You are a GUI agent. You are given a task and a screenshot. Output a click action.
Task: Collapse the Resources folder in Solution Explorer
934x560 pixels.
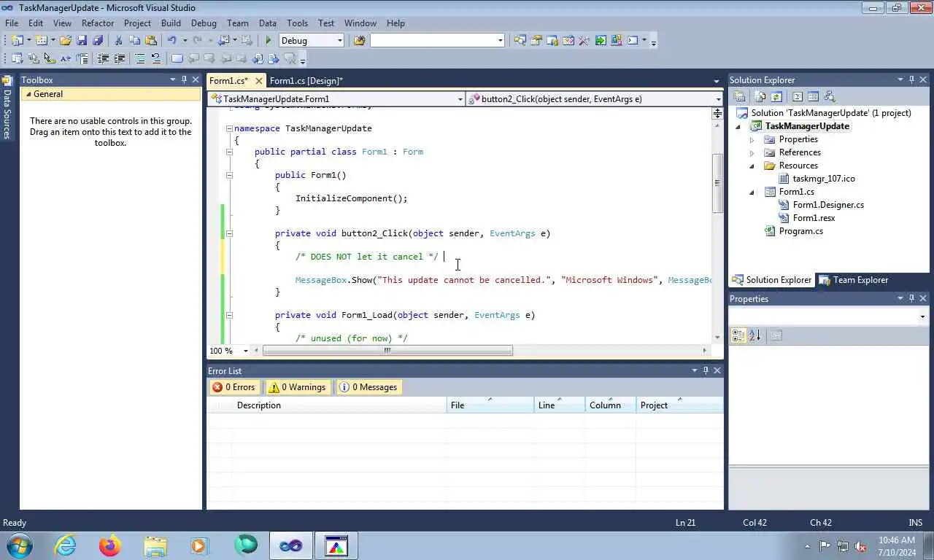(752, 166)
